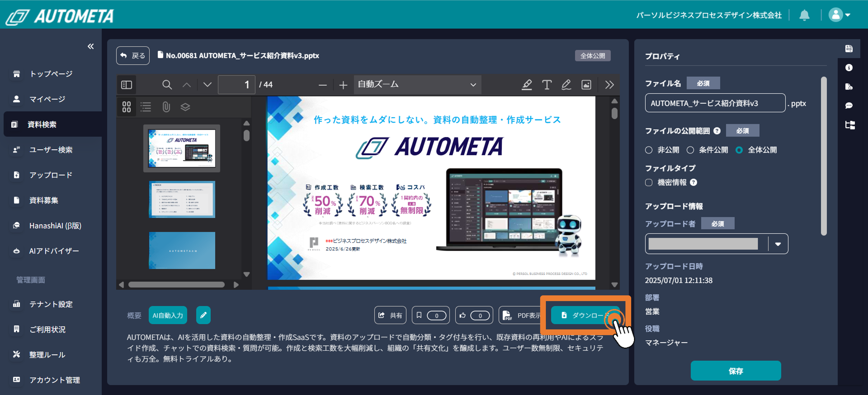Select the draw pencil tool
The height and width of the screenshot is (395, 868).
[x=566, y=85]
